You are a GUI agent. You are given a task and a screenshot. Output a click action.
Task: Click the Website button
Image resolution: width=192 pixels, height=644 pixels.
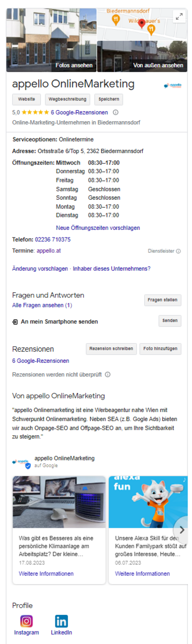click(x=27, y=99)
